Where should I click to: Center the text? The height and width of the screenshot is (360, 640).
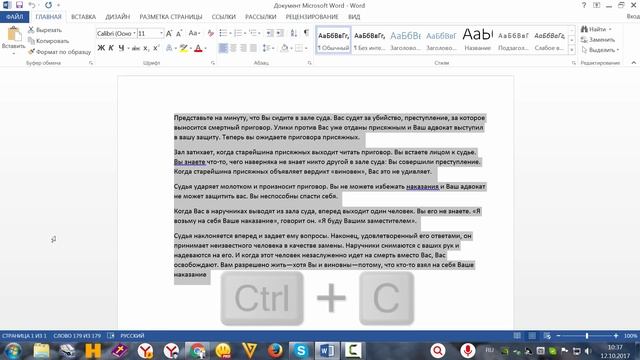click(x=233, y=48)
